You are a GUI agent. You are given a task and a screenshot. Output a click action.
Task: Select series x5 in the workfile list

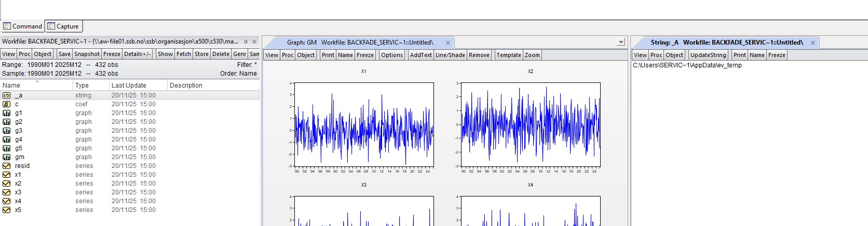tap(18, 210)
